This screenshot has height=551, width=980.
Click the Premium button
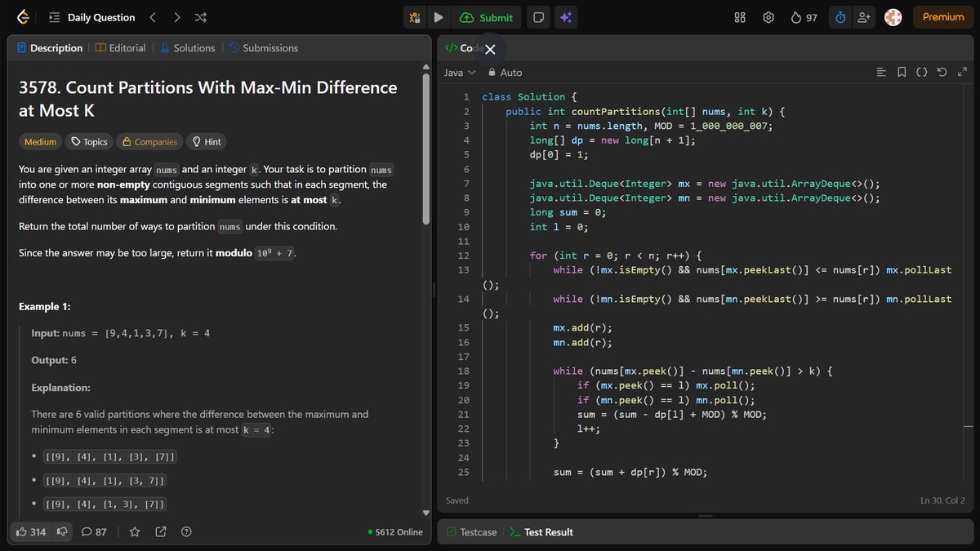[943, 17]
